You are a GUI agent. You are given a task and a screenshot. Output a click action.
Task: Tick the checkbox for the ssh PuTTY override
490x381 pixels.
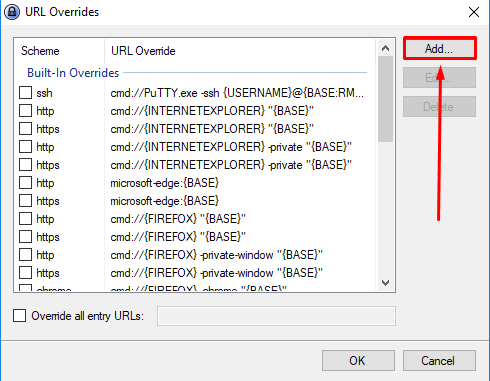coord(26,93)
